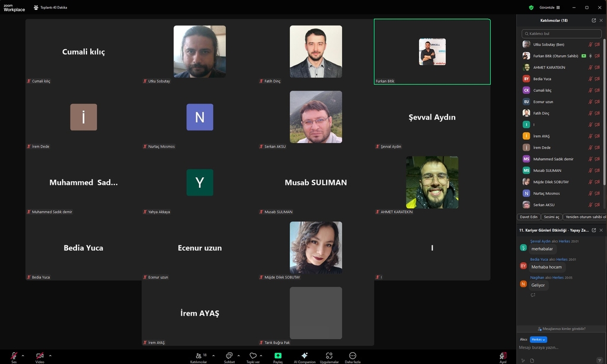Click Nurtaç Mosmos's N avatar tile
This screenshot has height=364, width=607.
[x=200, y=117]
